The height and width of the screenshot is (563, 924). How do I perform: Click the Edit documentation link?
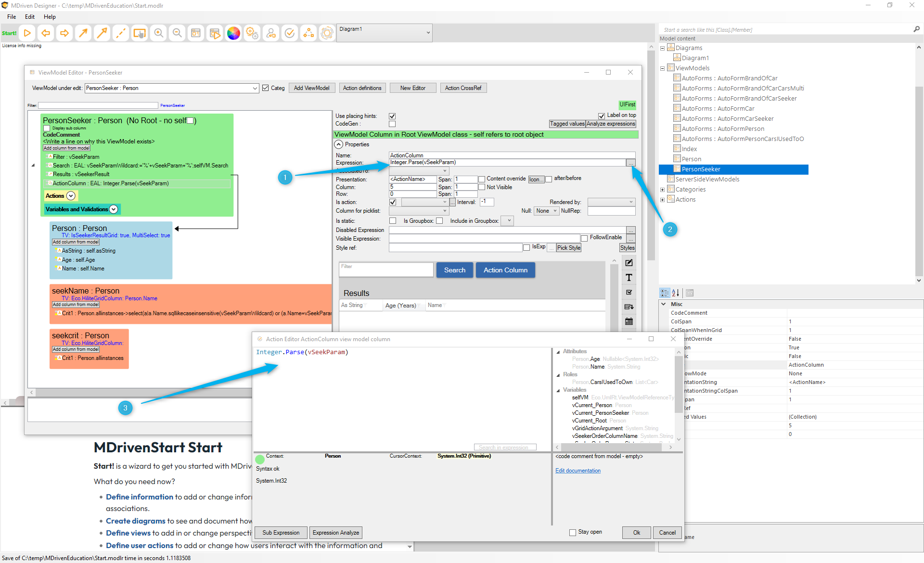coord(577,471)
